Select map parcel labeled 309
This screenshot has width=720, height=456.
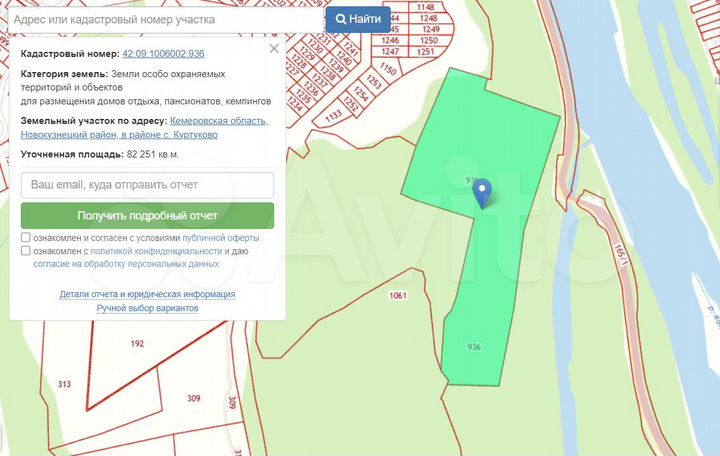point(194,398)
